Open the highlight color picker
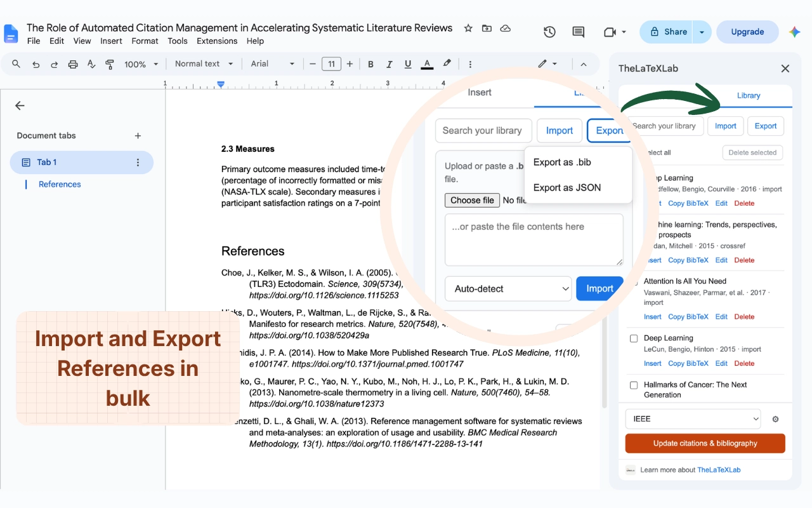The height and width of the screenshot is (508, 812). pos(447,64)
